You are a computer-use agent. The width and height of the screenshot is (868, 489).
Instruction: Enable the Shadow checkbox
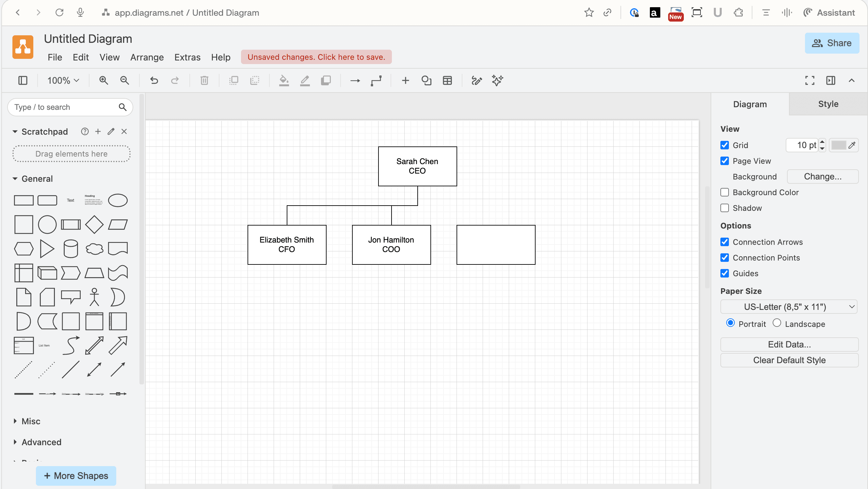725,208
